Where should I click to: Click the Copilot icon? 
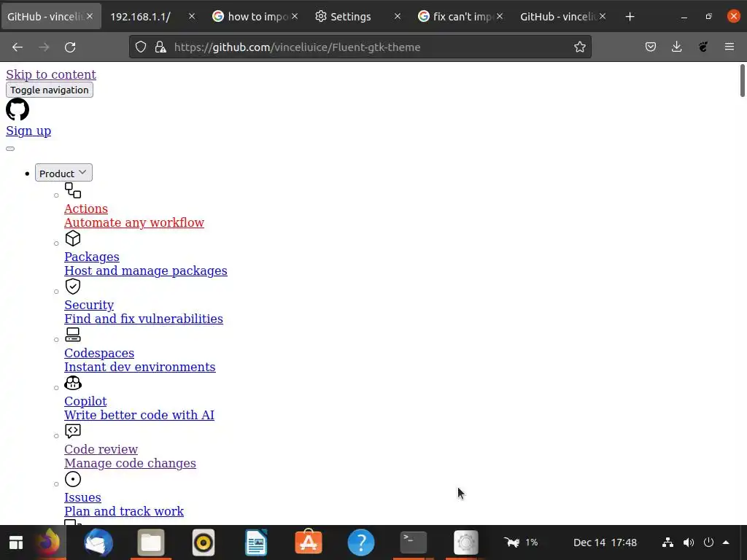click(x=73, y=383)
